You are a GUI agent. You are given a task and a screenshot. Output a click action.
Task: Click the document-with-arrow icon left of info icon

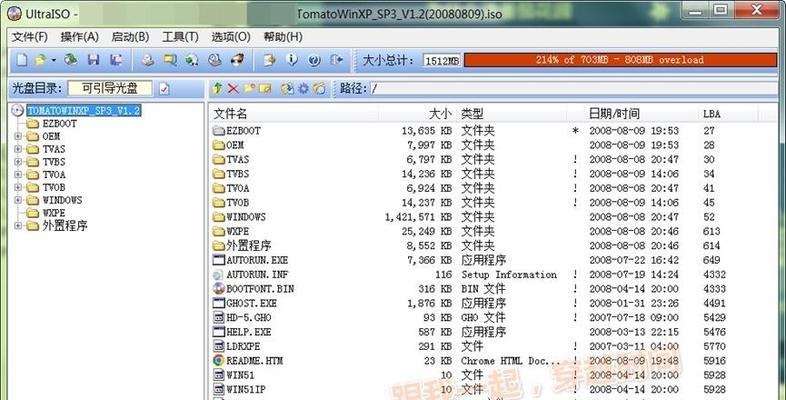coord(270,60)
